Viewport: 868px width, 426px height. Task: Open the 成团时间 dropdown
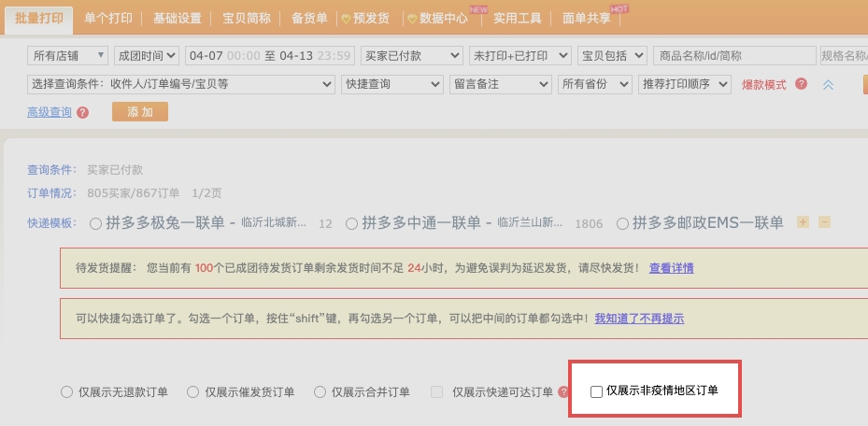(x=147, y=55)
